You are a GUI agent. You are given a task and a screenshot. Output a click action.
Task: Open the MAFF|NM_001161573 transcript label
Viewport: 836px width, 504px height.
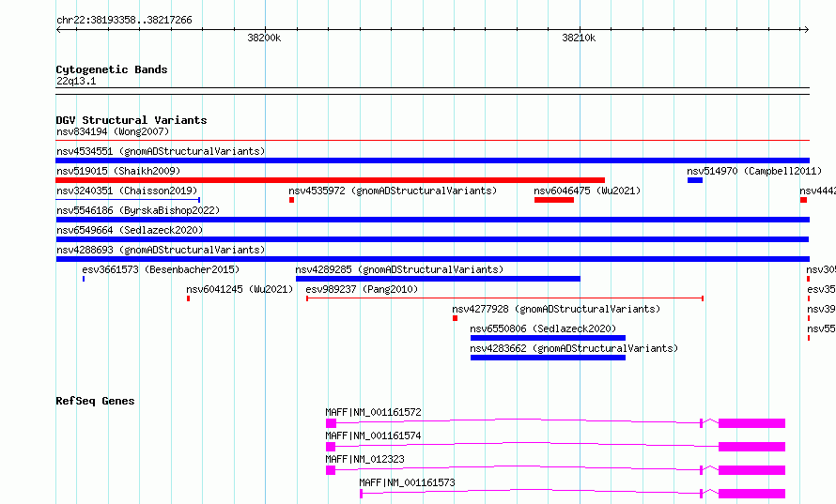tap(407, 482)
